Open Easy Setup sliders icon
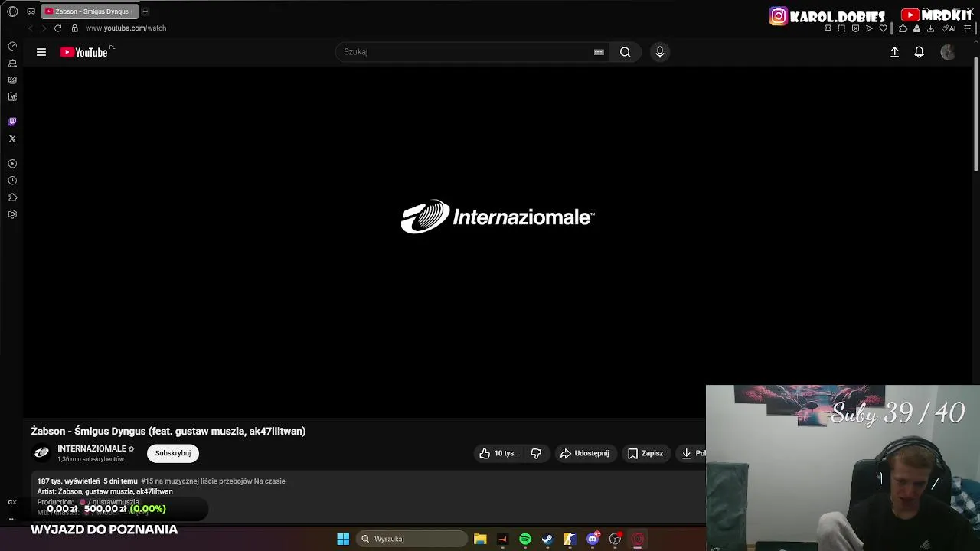The width and height of the screenshot is (980, 551). pos(967,28)
